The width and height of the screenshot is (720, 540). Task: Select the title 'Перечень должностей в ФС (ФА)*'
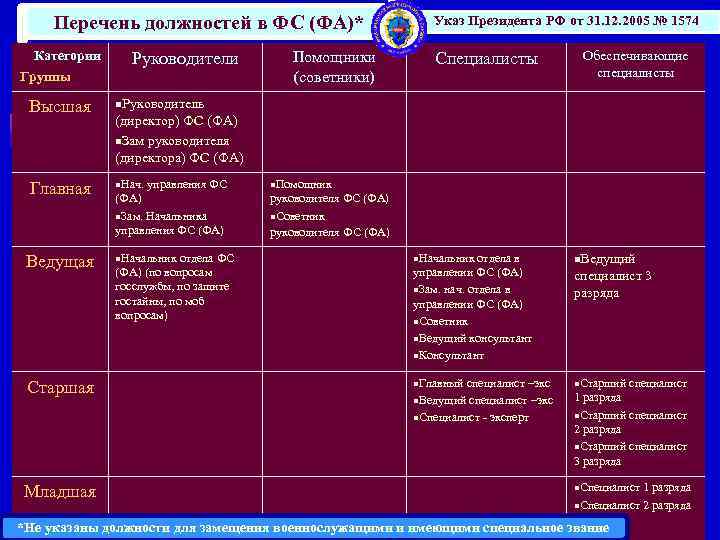point(208,23)
